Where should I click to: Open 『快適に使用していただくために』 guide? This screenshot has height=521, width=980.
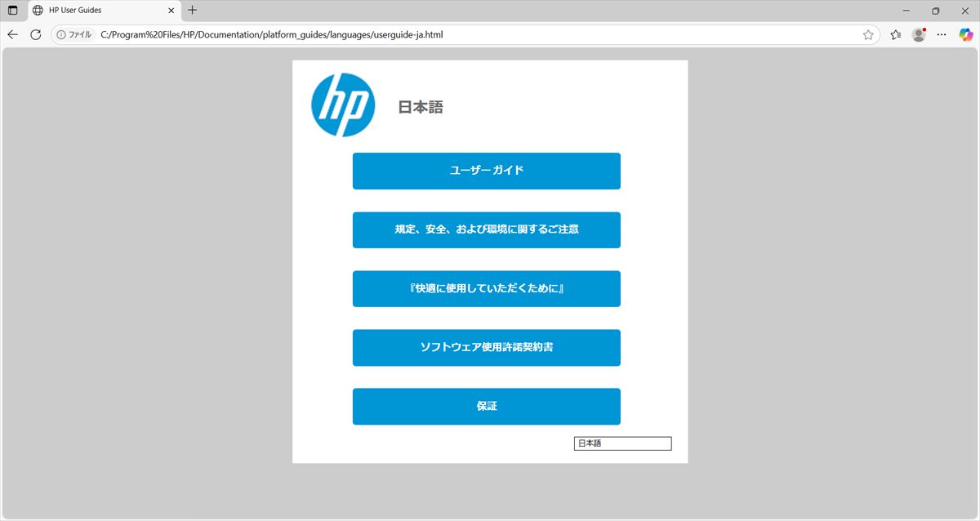click(x=487, y=289)
